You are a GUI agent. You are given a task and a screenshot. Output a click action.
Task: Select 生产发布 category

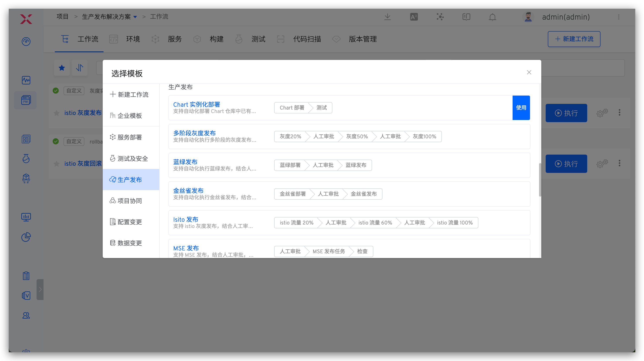[131, 179]
